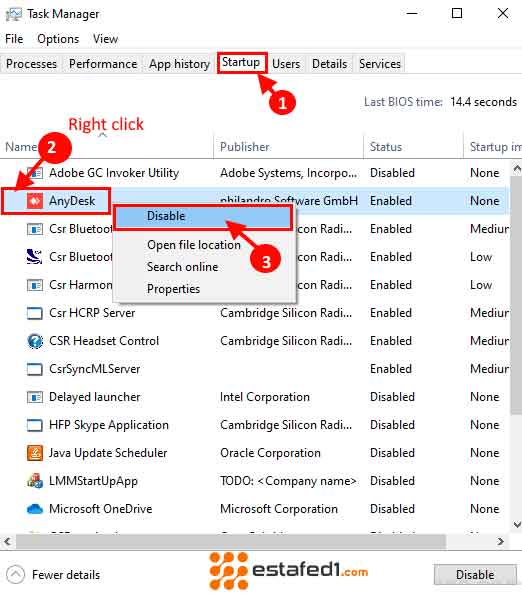Click the Csr Bluetooth icon in the Low-impact row
The height and width of the screenshot is (595, 522).
(x=35, y=257)
